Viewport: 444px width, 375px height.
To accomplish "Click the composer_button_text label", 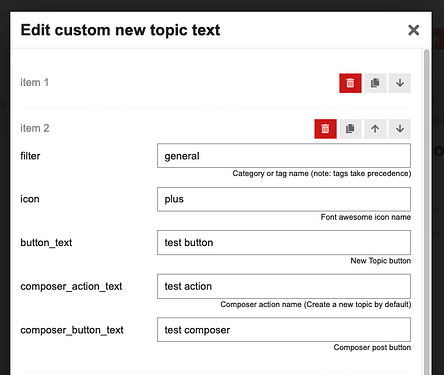I will (x=72, y=330).
